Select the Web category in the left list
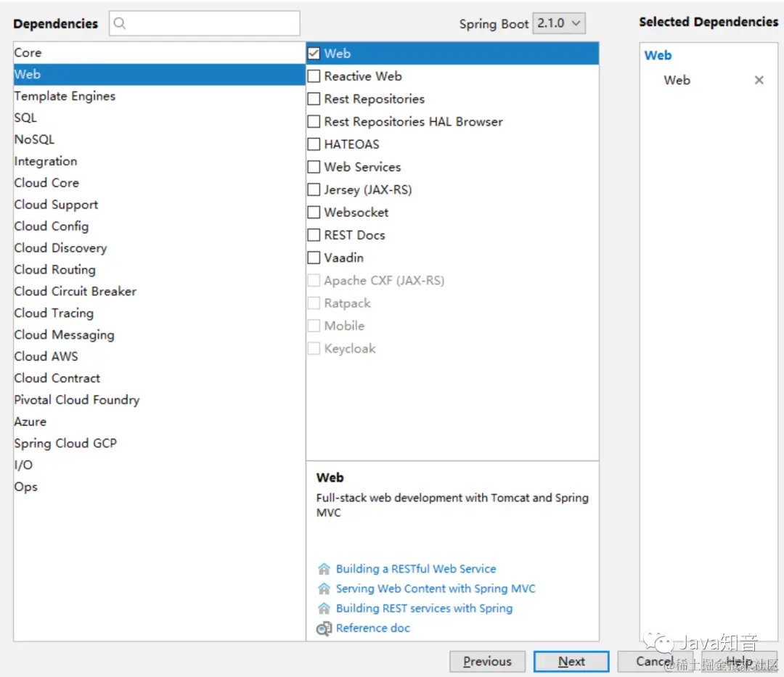784x677 pixels. (160, 75)
